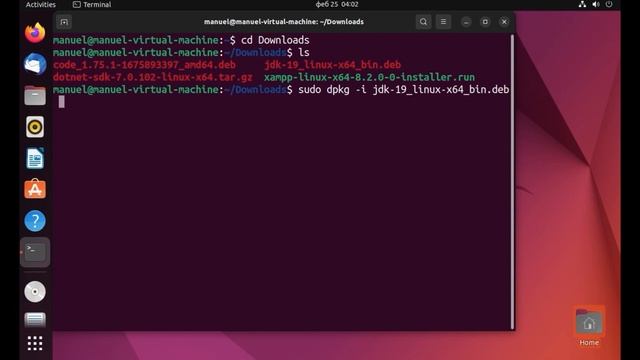This screenshot has height=360, width=640.
Task: Close the terminal window
Action: tap(504, 22)
